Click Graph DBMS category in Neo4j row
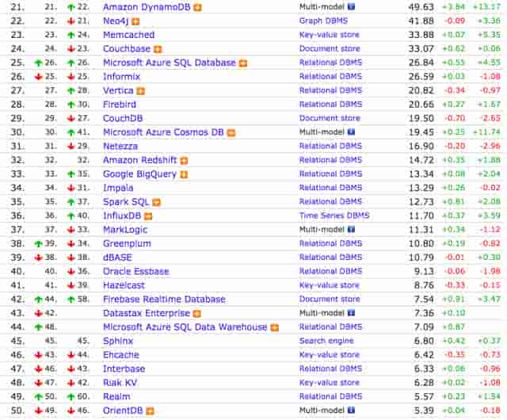The height and width of the screenshot is (420, 507). tap(323, 21)
